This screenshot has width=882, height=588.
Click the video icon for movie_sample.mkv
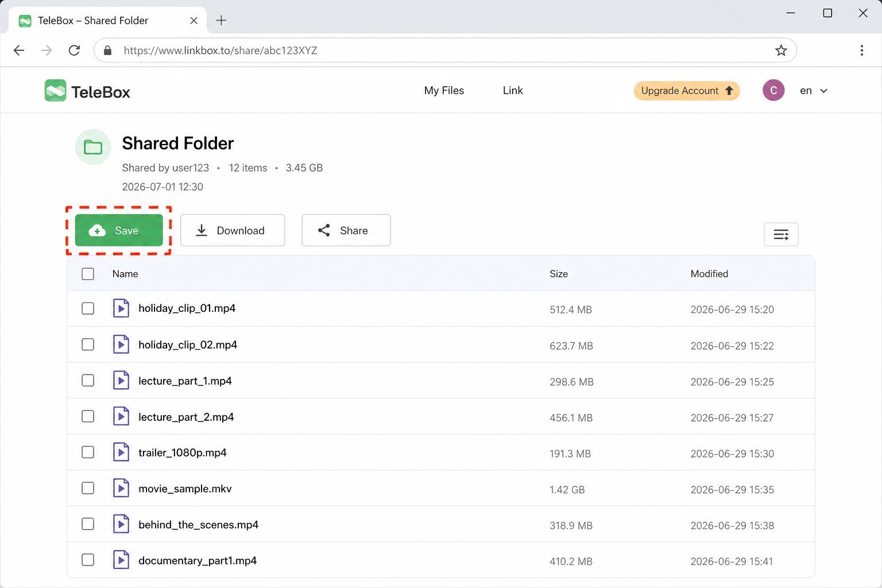click(x=121, y=488)
